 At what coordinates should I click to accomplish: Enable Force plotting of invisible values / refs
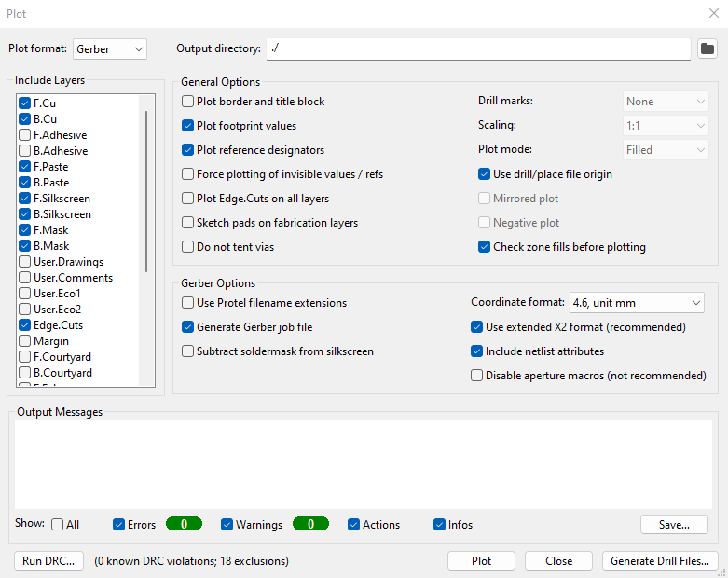[x=187, y=174]
